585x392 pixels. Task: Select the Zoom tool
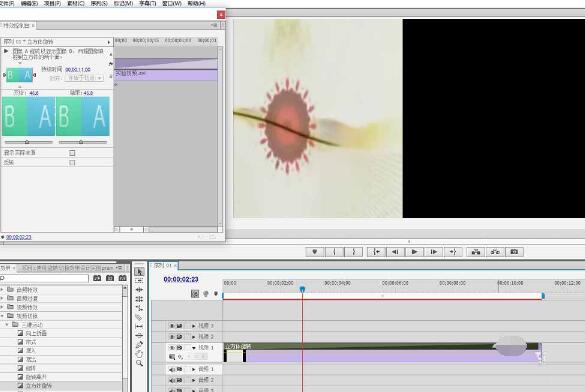pyautogui.click(x=139, y=363)
